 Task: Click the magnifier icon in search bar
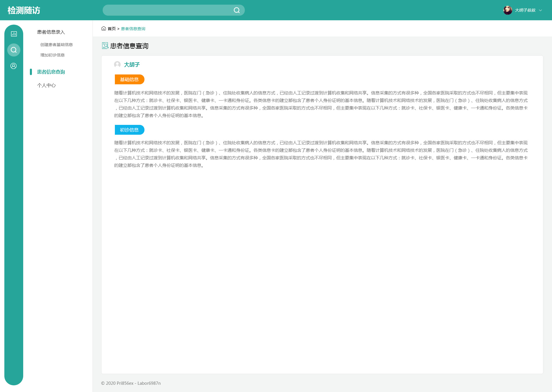[237, 10]
